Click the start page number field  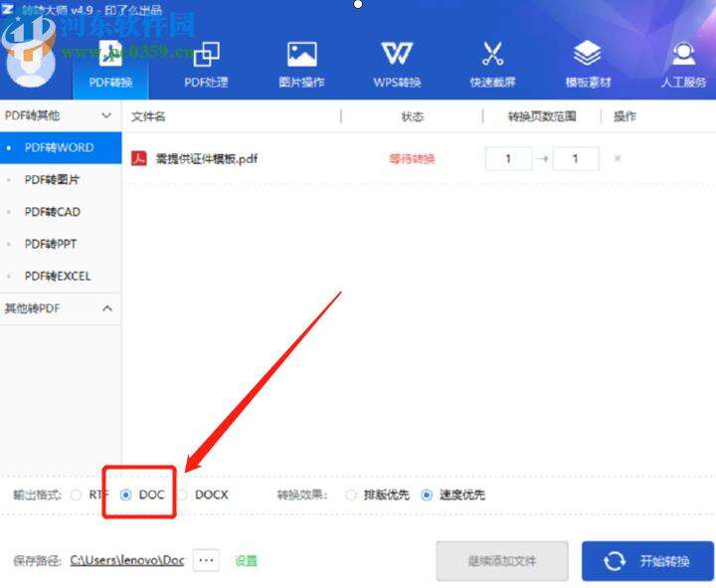point(509,158)
